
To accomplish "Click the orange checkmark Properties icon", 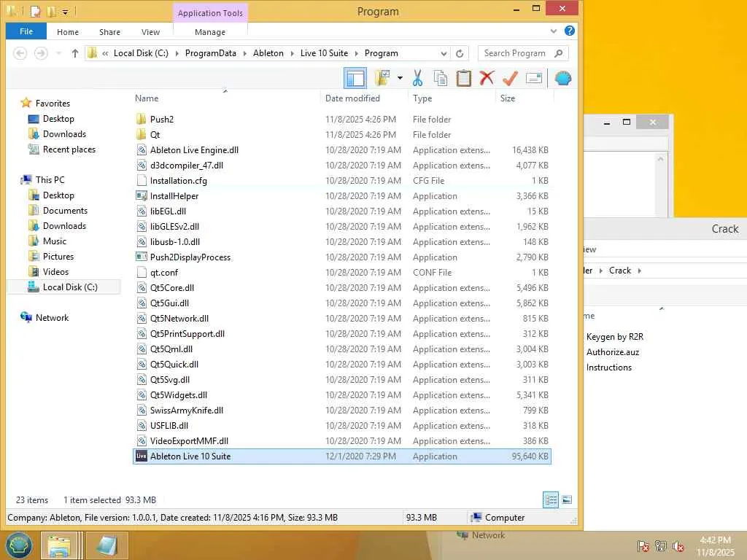I will click(510, 78).
